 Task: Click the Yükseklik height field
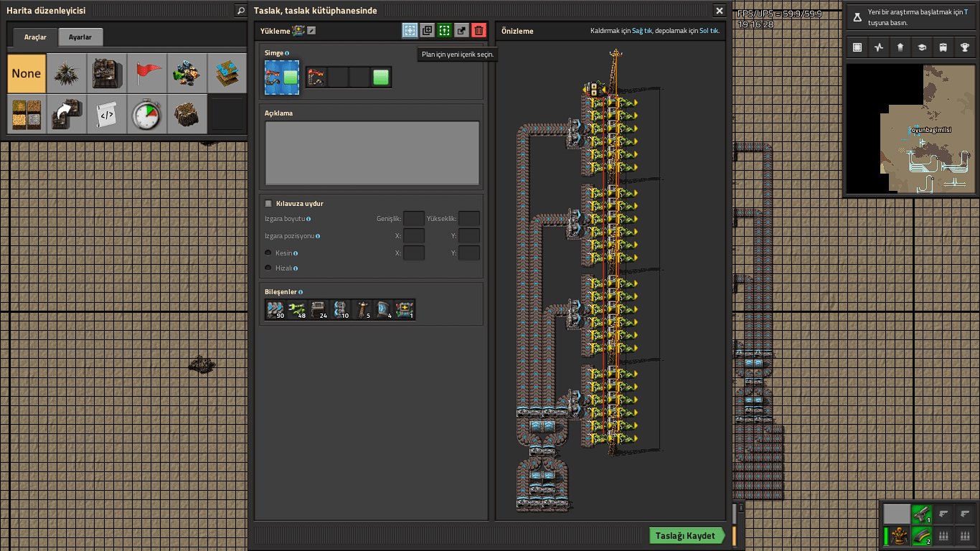469,218
